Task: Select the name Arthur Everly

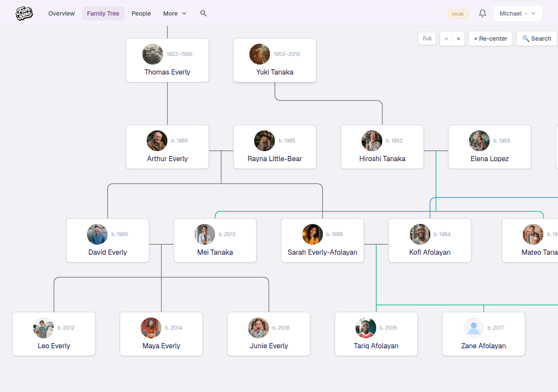Action: [167, 159]
